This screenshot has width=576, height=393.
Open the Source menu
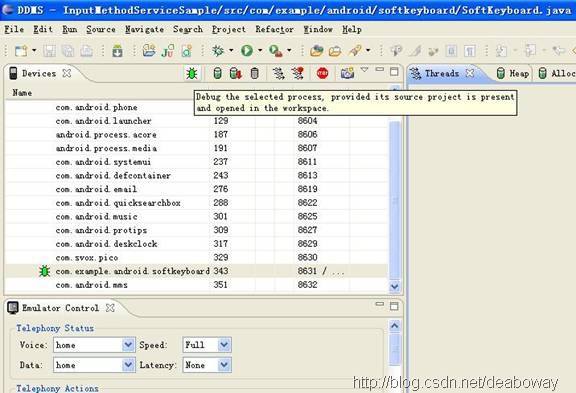[x=101, y=29]
